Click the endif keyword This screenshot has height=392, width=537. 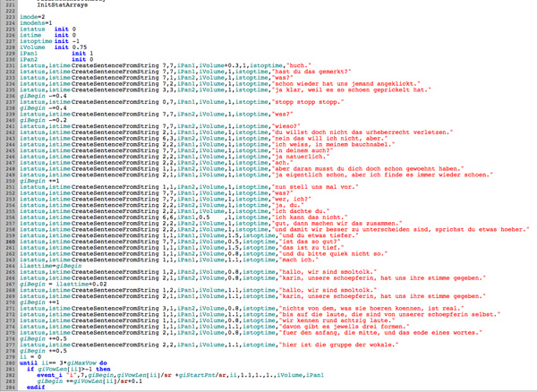point(36,388)
